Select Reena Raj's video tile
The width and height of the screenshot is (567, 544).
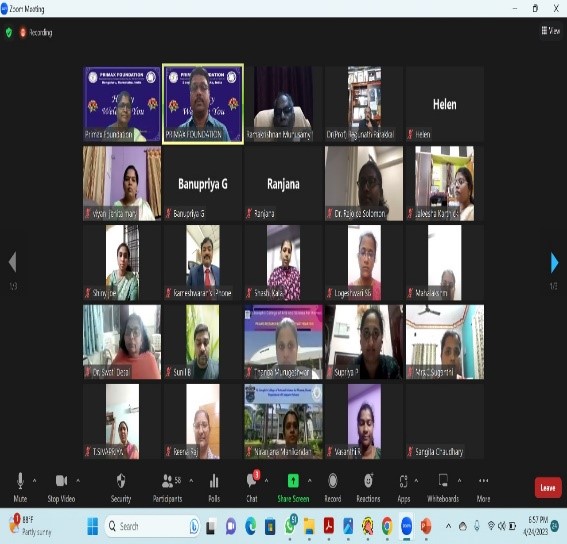203,421
